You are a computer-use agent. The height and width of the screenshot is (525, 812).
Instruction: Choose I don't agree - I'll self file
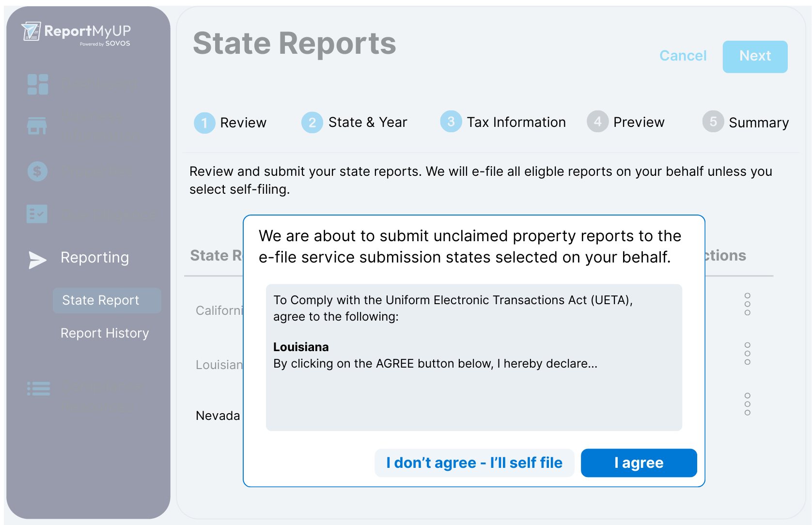coord(474,463)
